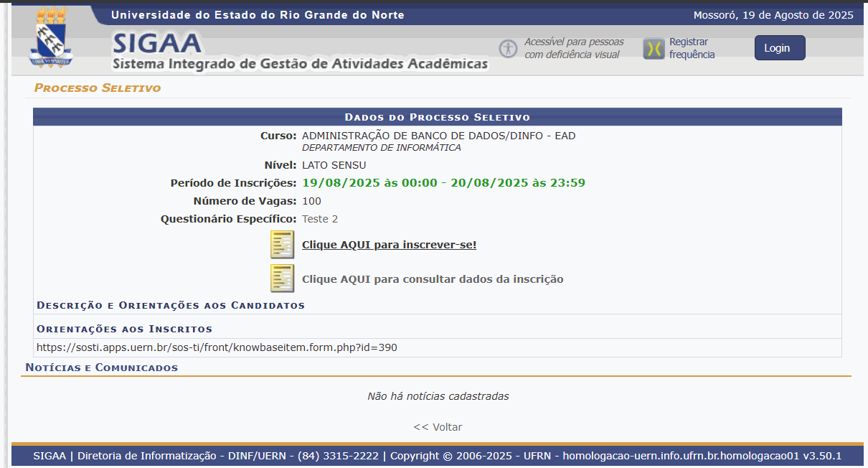Viewport: 868px width, 468px height.
Task: Click the Dados do Processo Seletivo header bar
Action: click(x=437, y=117)
